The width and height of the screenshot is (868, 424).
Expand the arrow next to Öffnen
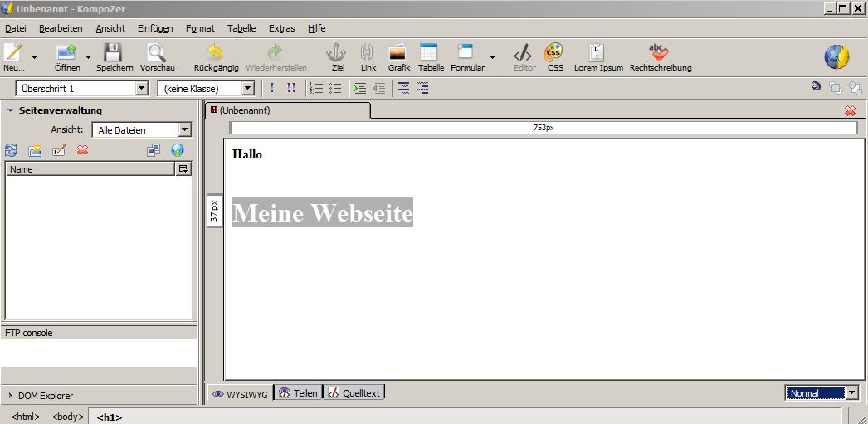[88, 57]
